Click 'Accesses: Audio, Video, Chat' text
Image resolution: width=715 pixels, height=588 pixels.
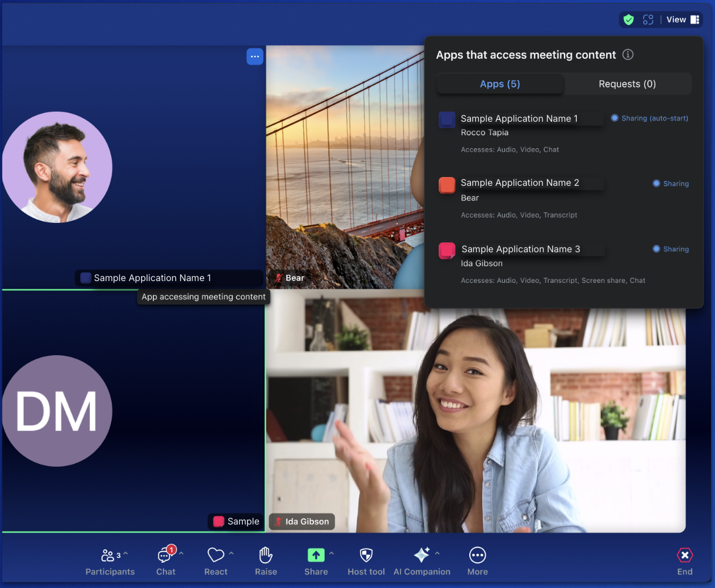coord(510,150)
